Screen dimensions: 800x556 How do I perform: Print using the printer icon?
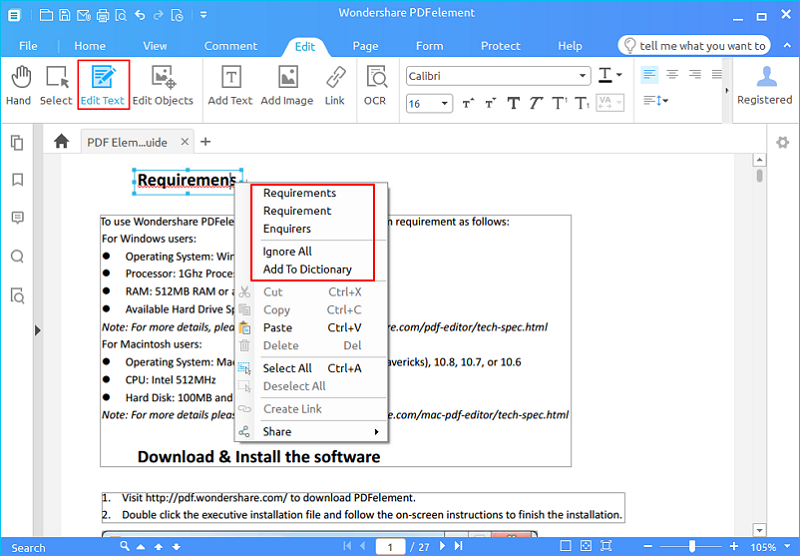(x=103, y=15)
